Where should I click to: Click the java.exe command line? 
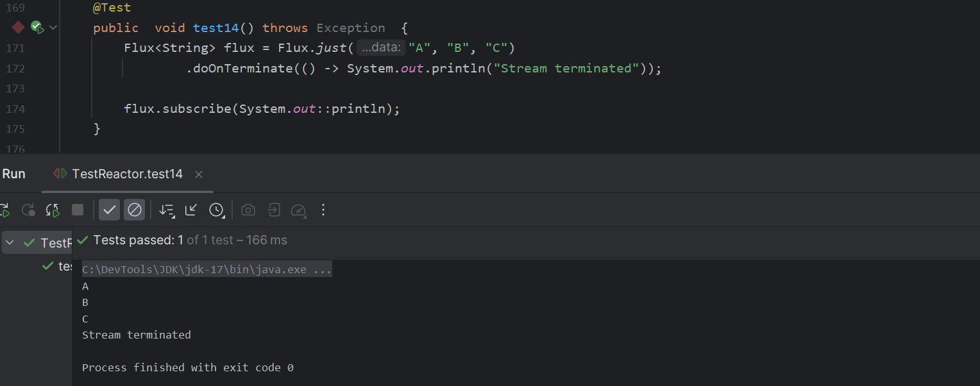(x=207, y=270)
